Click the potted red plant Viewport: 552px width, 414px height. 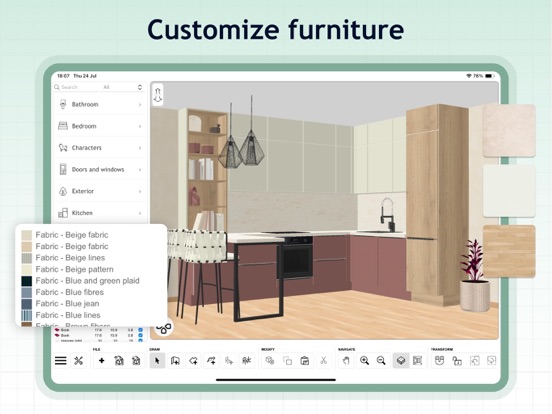475,276
